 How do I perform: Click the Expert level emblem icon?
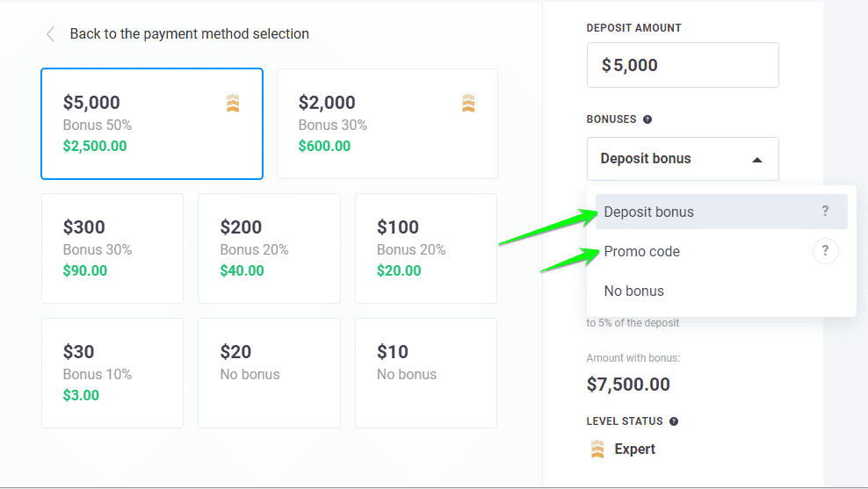pos(598,449)
